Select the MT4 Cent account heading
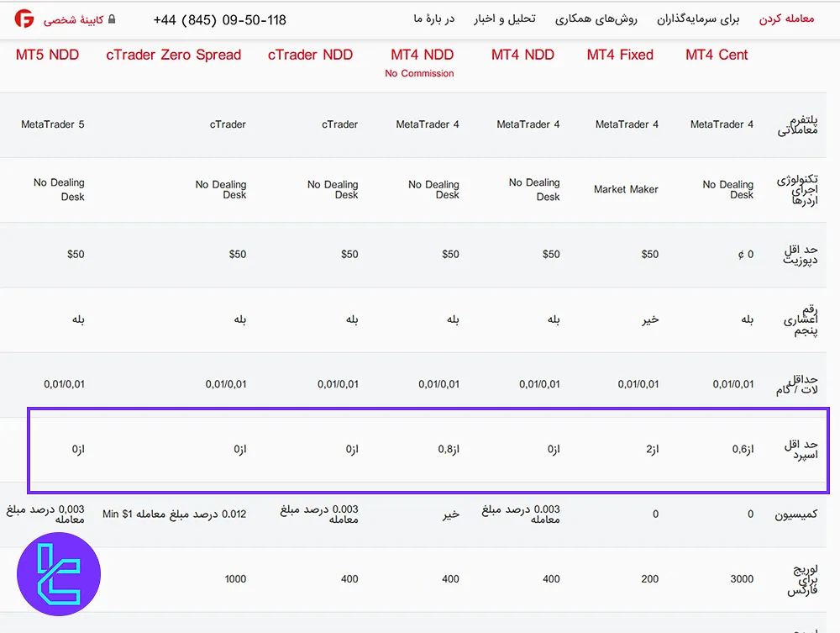This screenshot has width=840, height=633. tap(717, 55)
